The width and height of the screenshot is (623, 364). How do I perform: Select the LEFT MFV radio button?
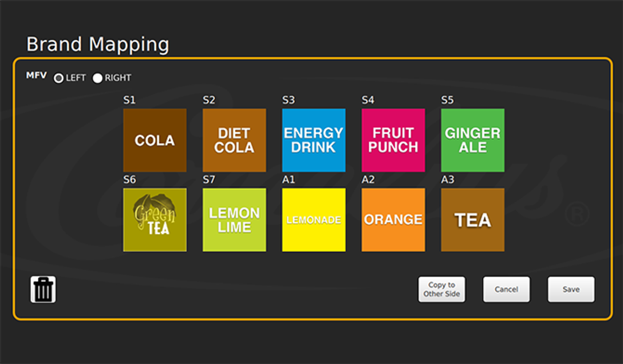click(x=58, y=78)
